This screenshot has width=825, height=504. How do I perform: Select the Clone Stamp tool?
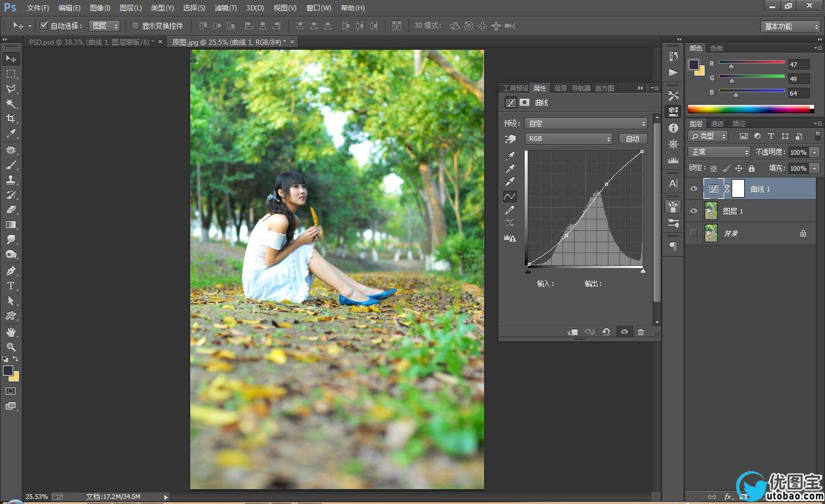tap(11, 180)
